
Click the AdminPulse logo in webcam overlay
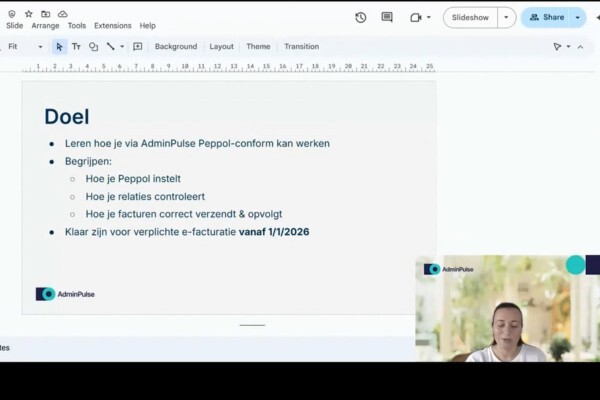(x=448, y=269)
